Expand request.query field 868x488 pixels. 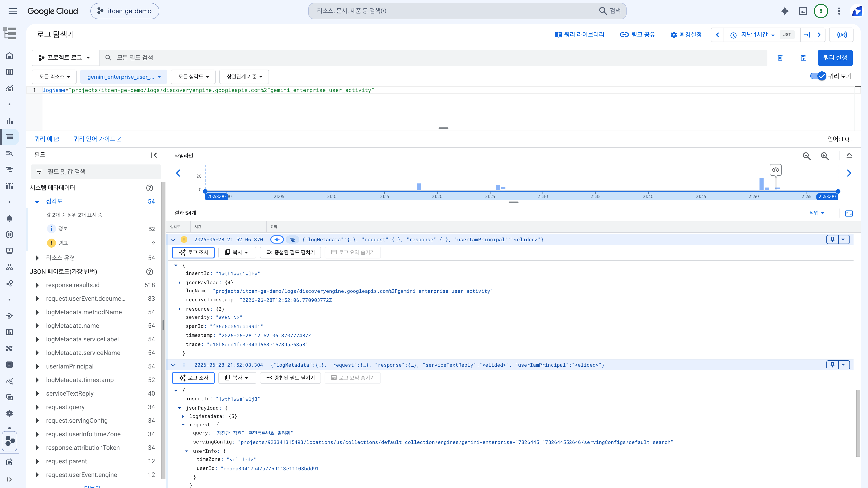(37, 407)
